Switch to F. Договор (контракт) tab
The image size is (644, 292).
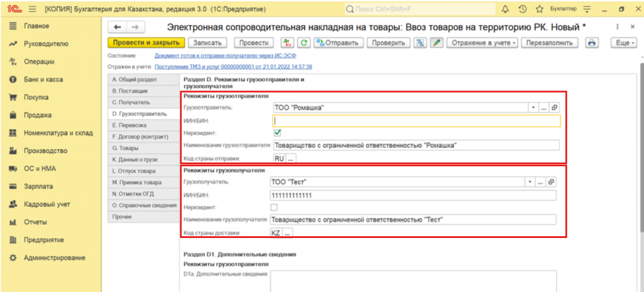click(144, 137)
